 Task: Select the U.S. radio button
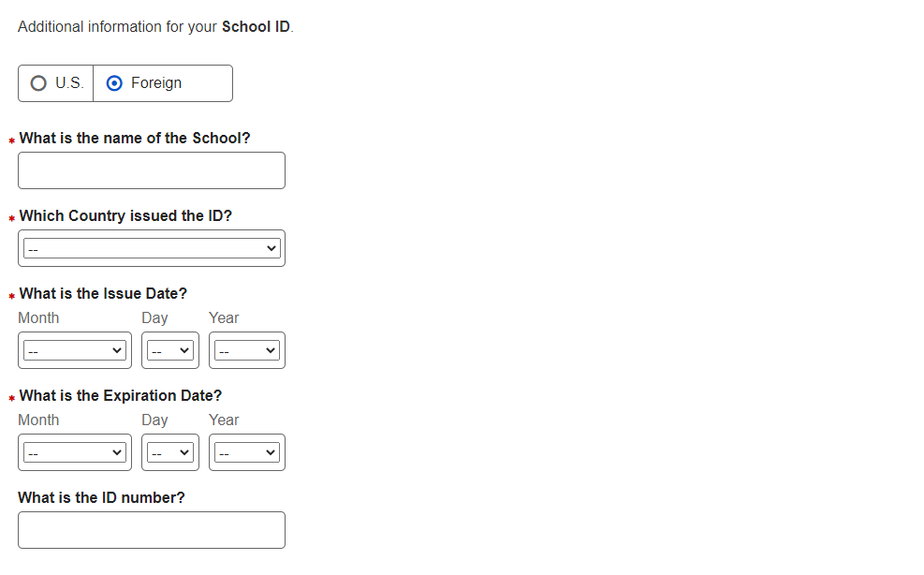click(x=38, y=83)
